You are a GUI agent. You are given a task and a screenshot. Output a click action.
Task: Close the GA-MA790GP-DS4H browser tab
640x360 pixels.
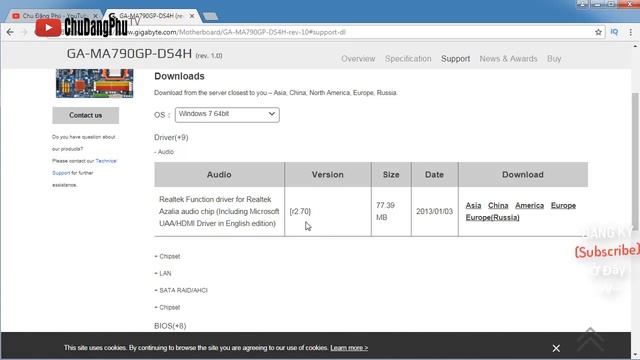(192, 16)
